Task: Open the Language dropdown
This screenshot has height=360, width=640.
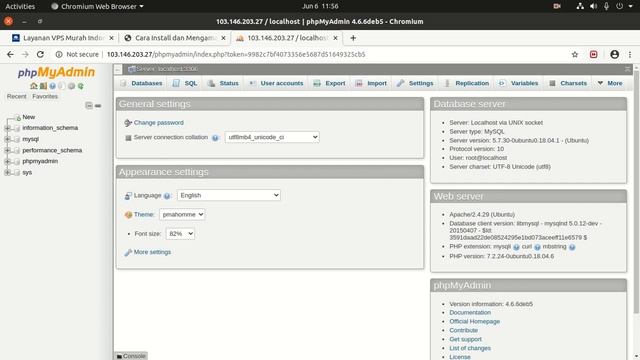Action: point(229,195)
